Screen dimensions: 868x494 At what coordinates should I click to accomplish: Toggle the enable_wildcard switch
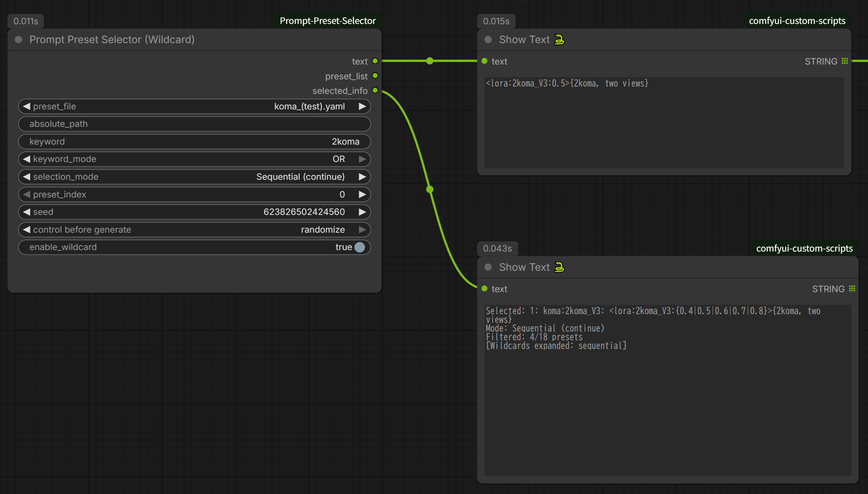(x=360, y=247)
